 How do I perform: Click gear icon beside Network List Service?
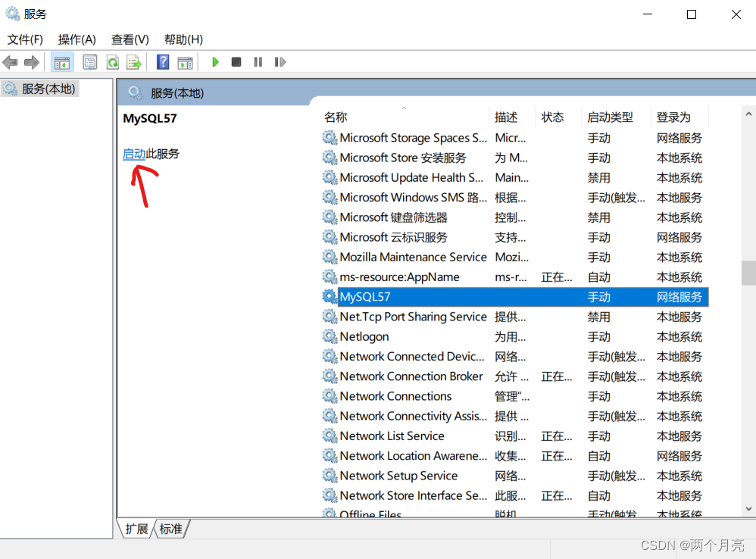tap(330, 436)
